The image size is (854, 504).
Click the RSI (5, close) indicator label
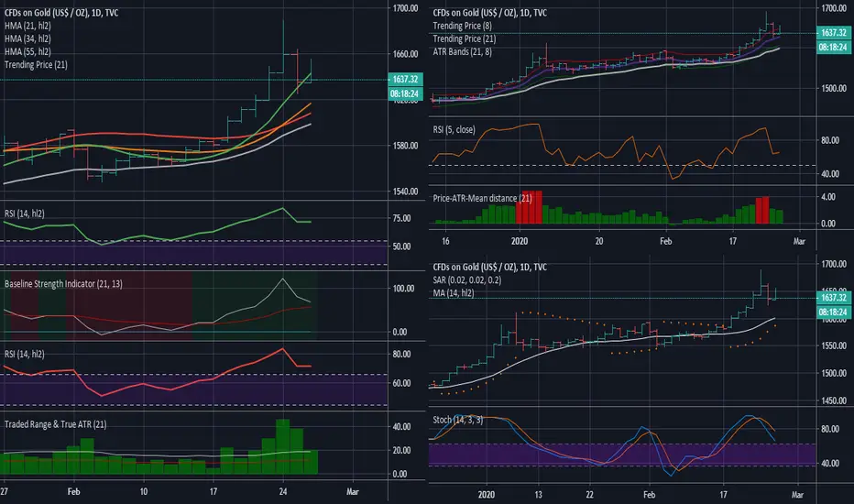pyautogui.click(x=454, y=130)
